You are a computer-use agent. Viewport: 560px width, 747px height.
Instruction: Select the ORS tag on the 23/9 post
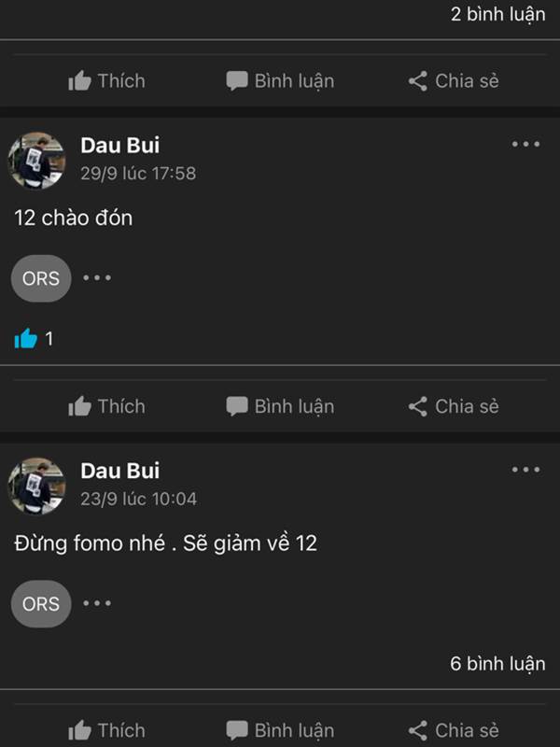[x=41, y=604]
